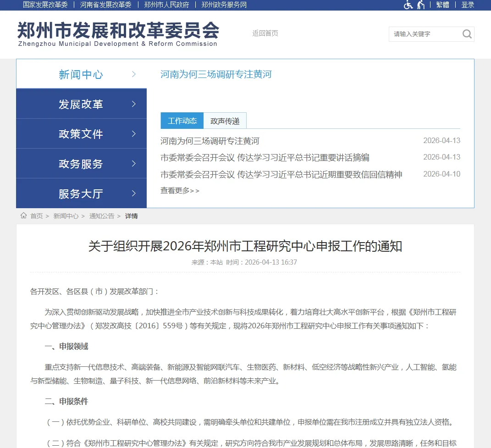Image resolution: width=491 pixels, height=448 pixels.
Task: Open the 发展改革 menu item
Action: tap(82, 104)
